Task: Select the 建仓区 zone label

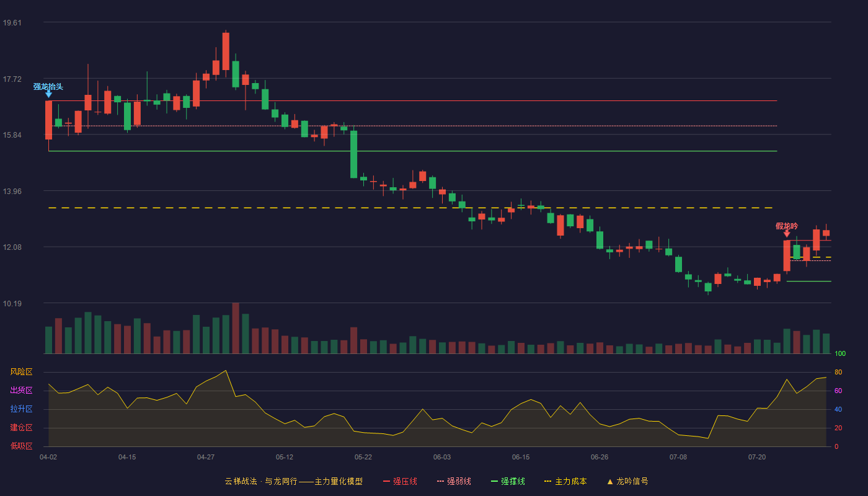Action: [21, 428]
